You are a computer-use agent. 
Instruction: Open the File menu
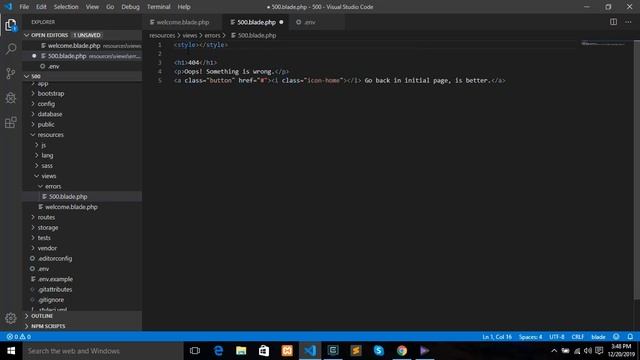[x=24, y=7]
